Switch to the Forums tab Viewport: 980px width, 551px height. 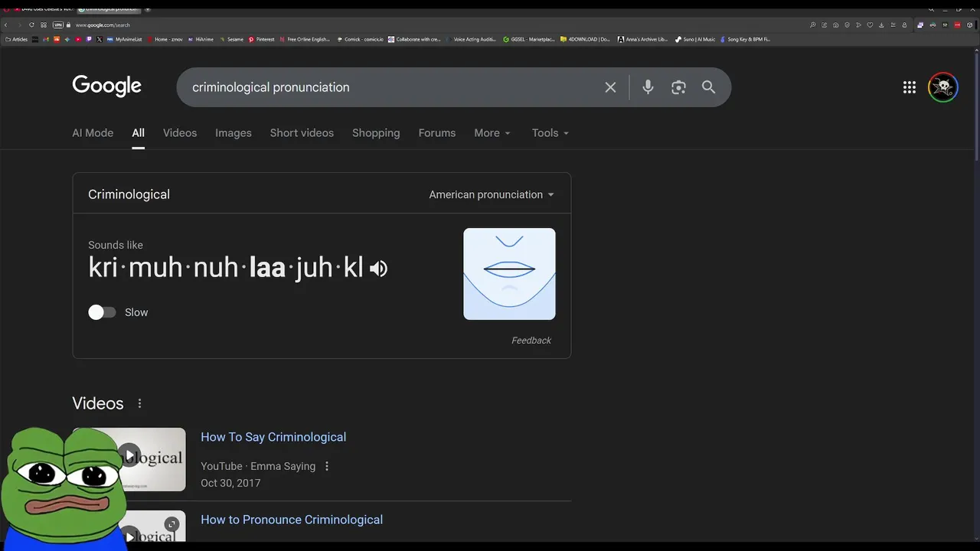point(437,133)
